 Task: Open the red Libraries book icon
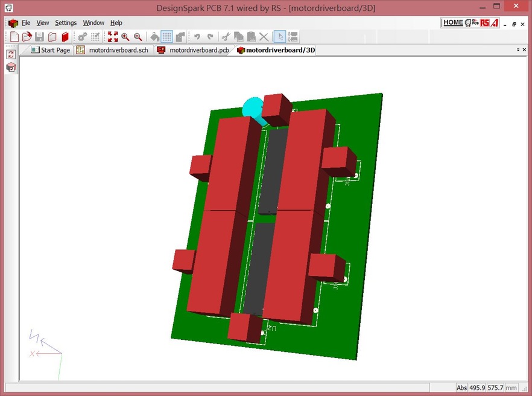(65, 37)
